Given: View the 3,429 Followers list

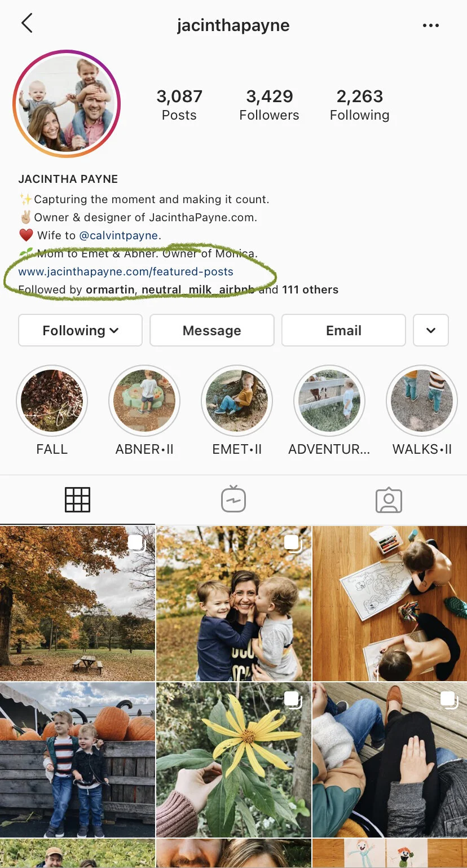Looking at the screenshot, I should [x=269, y=105].
